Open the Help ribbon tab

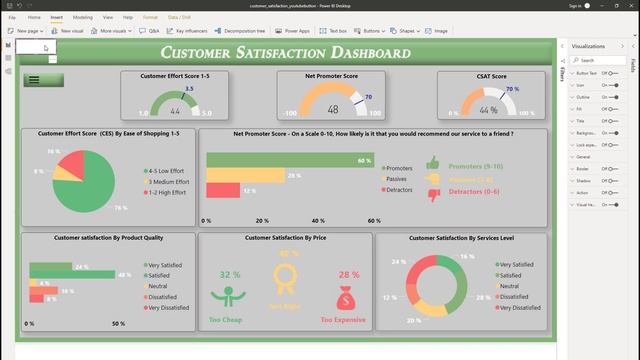point(128,18)
